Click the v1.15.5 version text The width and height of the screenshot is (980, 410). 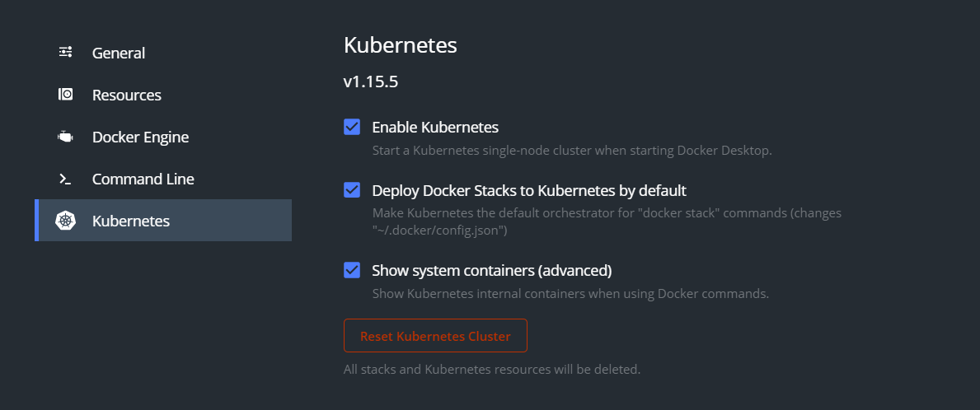371,82
